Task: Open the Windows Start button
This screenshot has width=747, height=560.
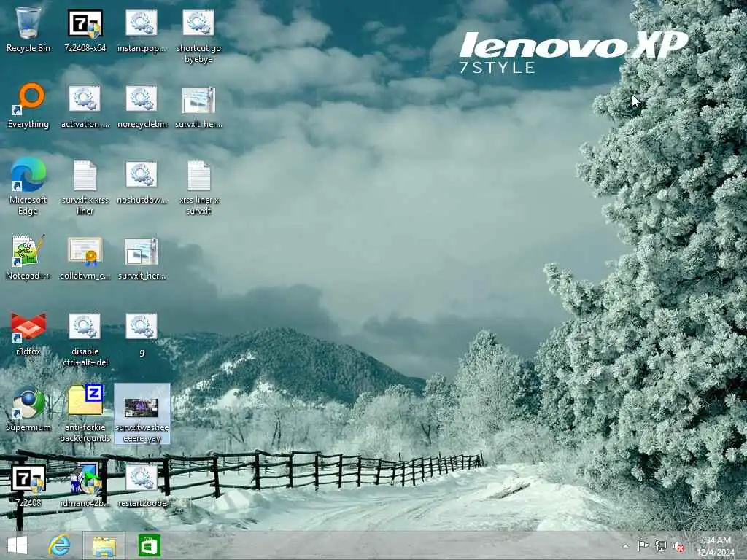Action: click(x=18, y=545)
